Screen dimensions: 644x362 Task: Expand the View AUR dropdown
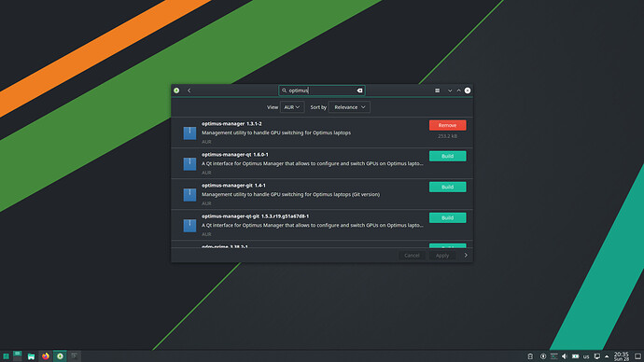[292, 107]
